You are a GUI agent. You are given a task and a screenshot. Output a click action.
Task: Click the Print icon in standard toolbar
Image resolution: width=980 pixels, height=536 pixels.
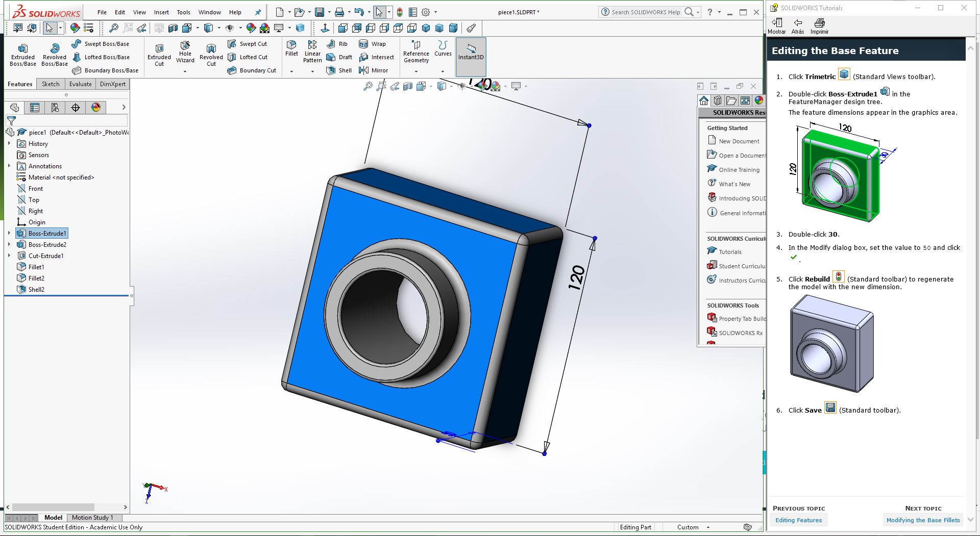339,12
